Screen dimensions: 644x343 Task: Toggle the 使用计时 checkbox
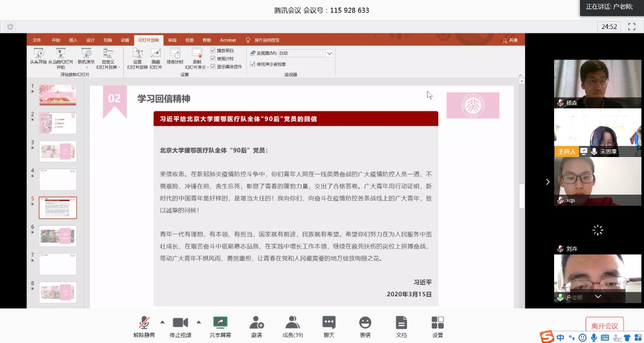pyautogui.click(x=213, y=58)
